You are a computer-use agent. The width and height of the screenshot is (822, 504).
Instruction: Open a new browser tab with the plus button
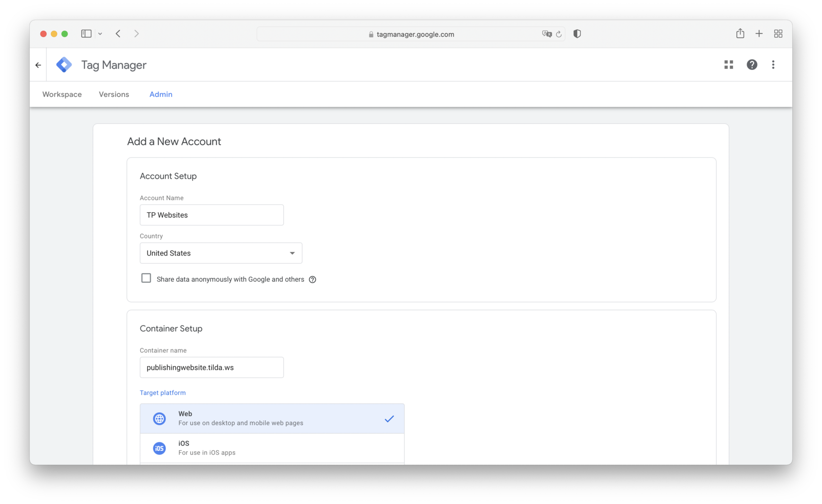click(x=759, y=33)
